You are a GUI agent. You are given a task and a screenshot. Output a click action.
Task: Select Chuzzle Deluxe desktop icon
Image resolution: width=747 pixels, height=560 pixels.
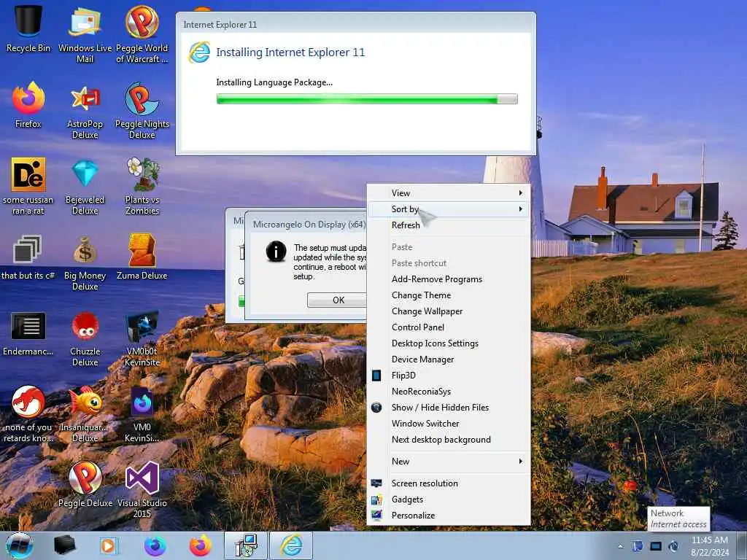click(85, 338)
